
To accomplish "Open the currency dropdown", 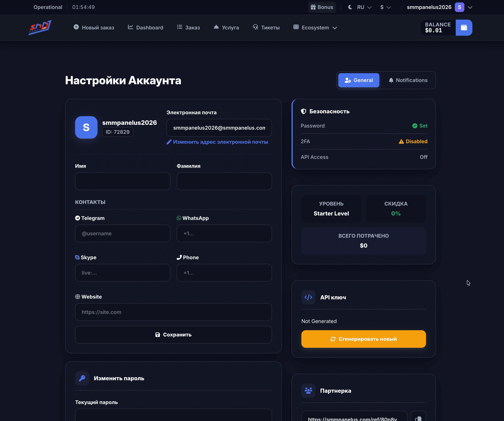I will [385, 7].
